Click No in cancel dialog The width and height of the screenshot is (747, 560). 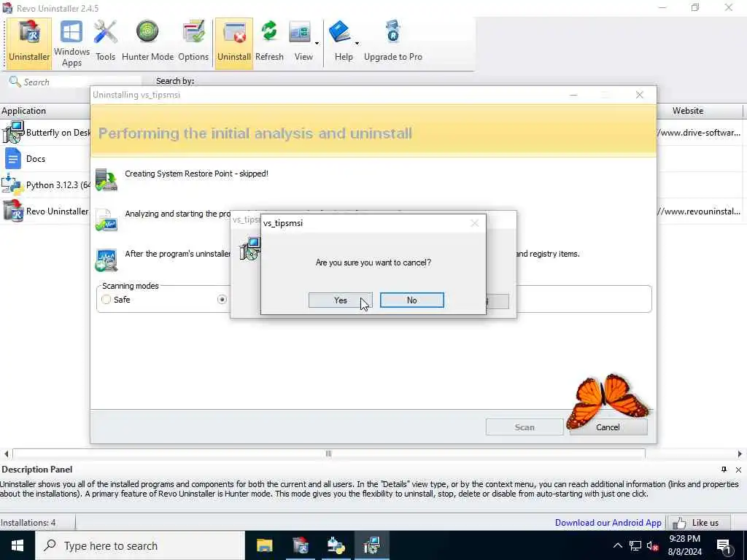[411, 300]
